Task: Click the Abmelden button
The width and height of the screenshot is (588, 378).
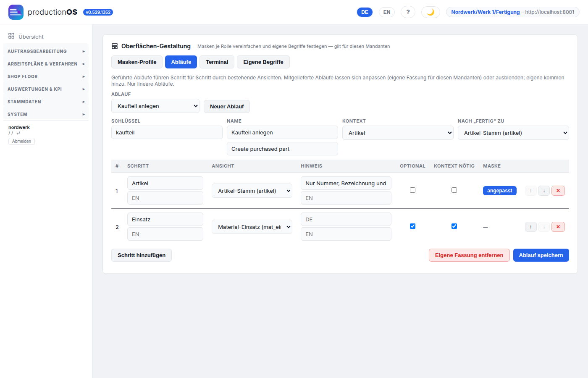Action: 21,141
